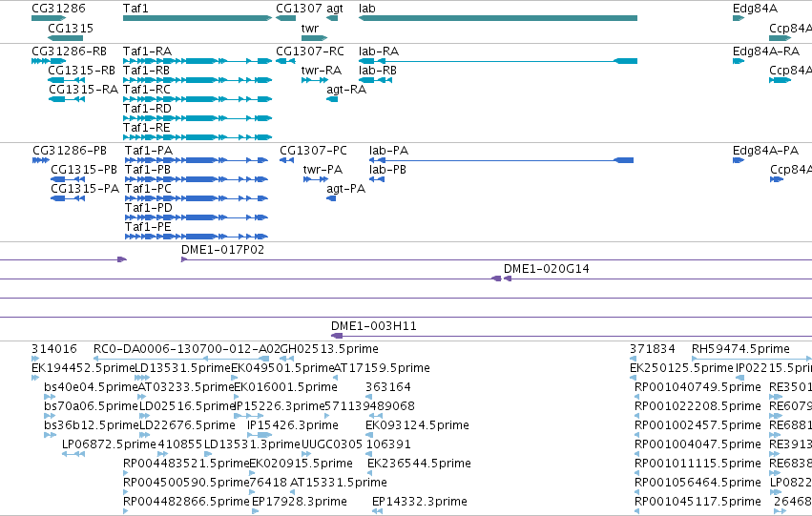Click transcript CG1315-RB

click(x=66, y=80)
